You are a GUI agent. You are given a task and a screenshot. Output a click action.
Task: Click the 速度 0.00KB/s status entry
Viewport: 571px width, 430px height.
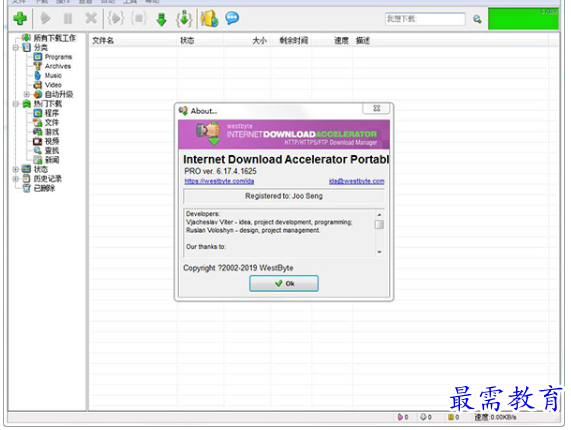495,417
